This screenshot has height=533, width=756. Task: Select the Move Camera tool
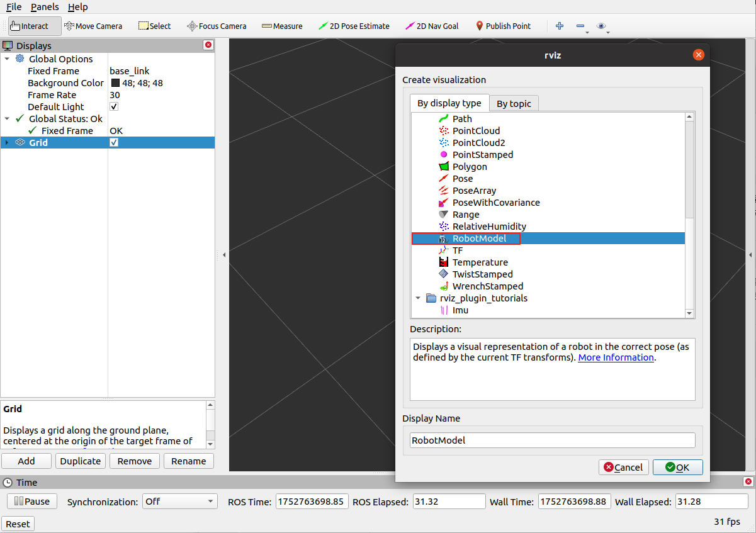[93, 26]
